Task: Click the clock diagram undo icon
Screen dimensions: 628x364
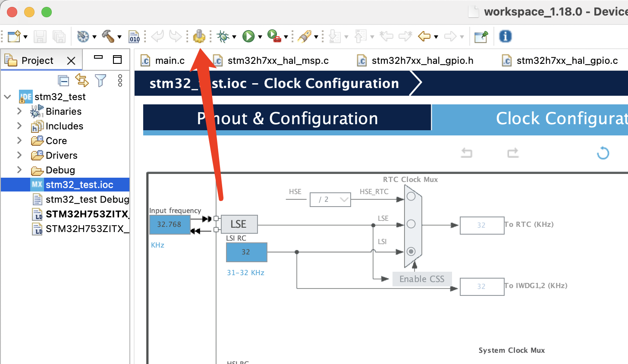Action: pos(467,153)
